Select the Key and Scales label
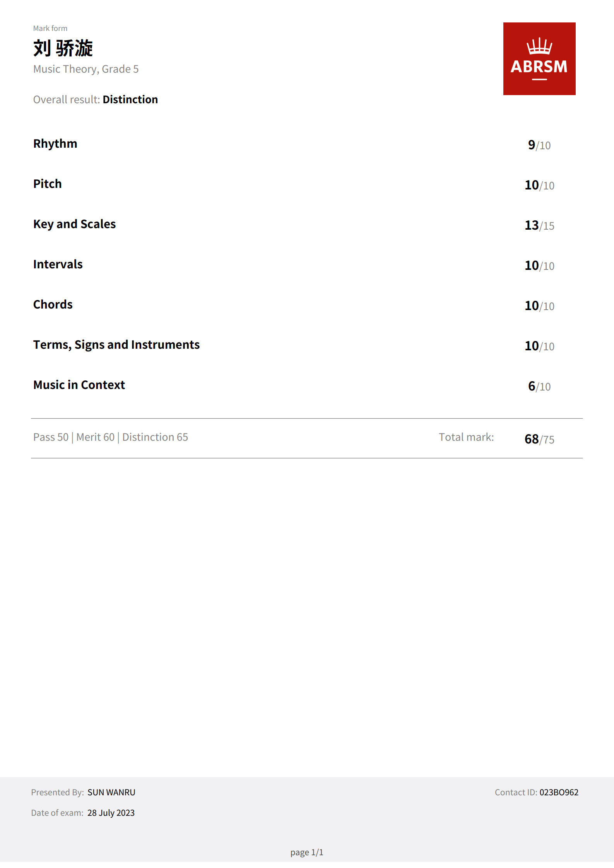614x868 pixels. 75,224
